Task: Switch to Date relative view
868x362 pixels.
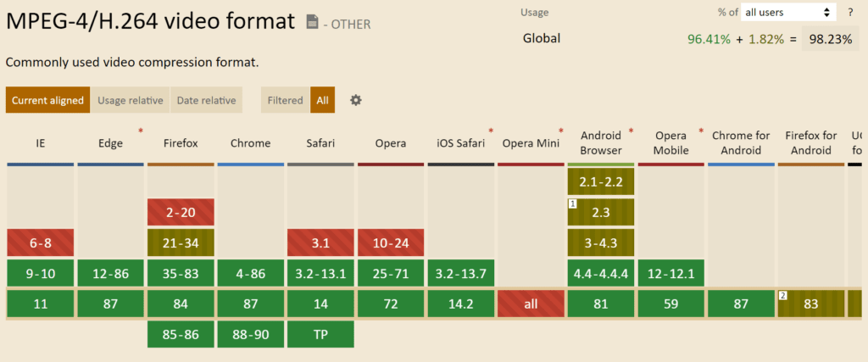Action: point(206,100)
